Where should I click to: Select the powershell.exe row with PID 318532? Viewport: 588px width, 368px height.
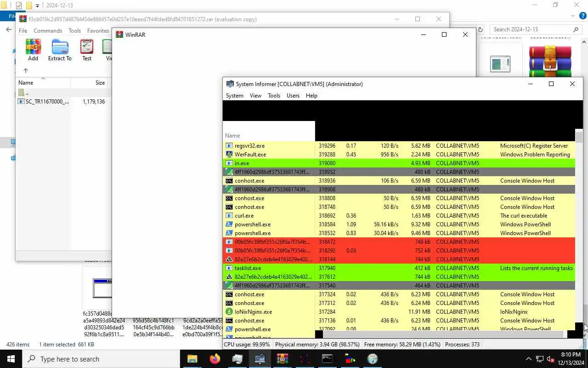(x=399, y=233)
